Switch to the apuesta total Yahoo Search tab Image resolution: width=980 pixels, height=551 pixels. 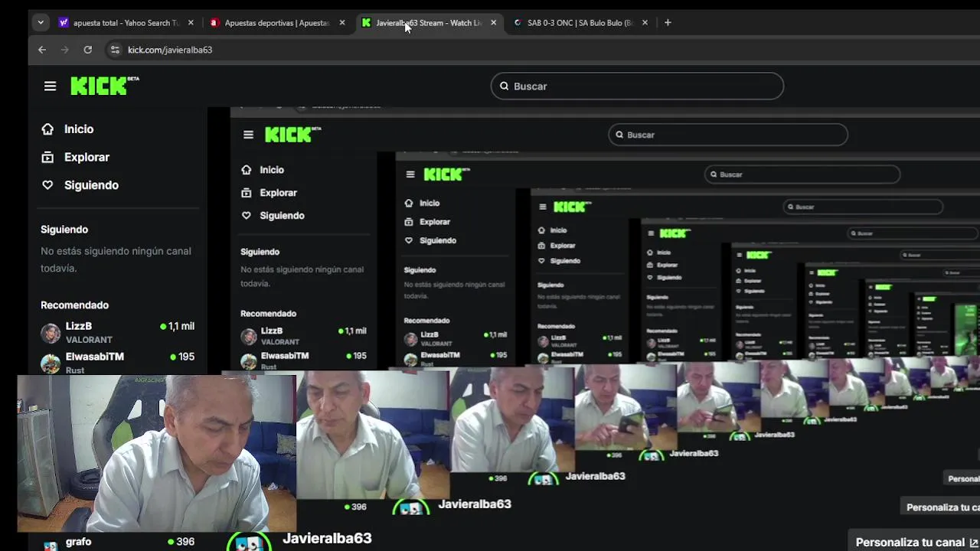pos(126,23)
